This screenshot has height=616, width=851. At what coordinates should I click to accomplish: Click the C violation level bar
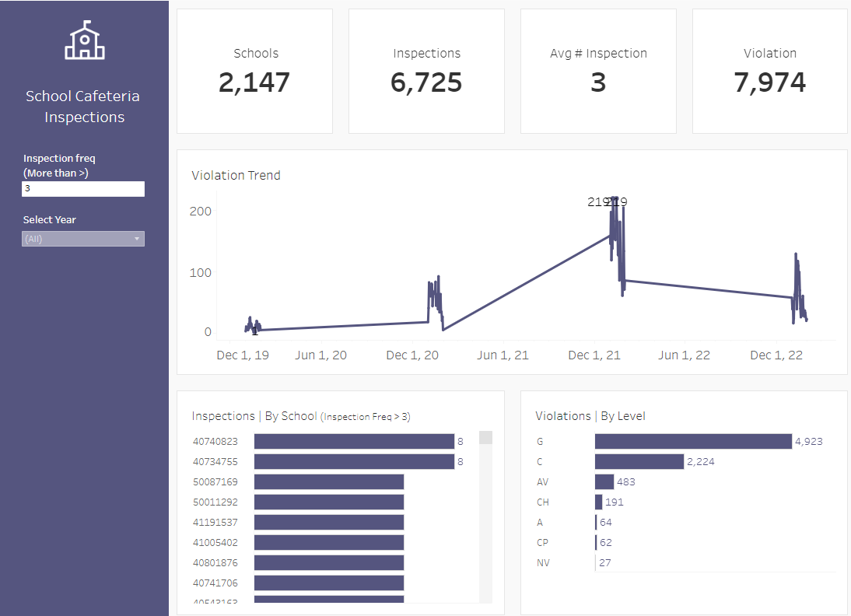(639, 461)
